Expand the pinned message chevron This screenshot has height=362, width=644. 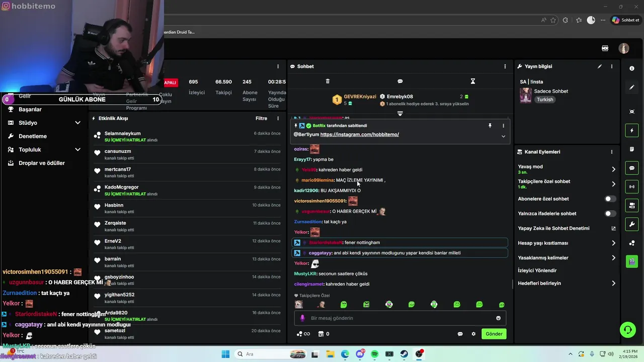[503, 136]
